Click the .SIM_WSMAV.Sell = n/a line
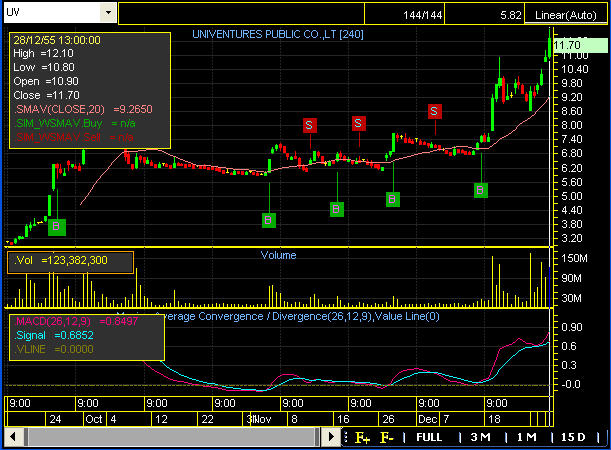This screenshot has width=611, height=450. coord(73,138)
